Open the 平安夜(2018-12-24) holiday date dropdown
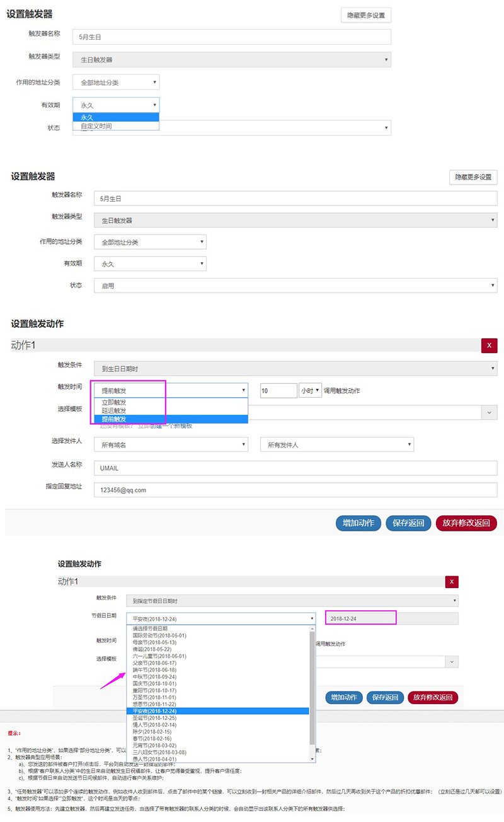 pos(220,619)
